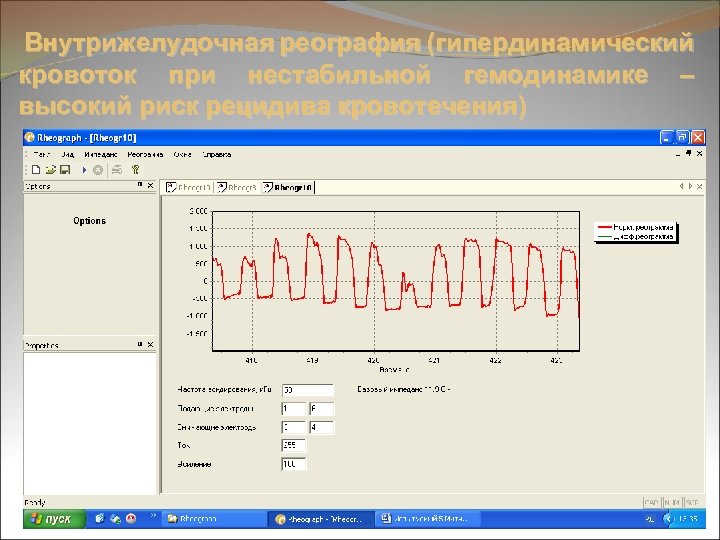Pin the Properties panel with its pushpin
Screen dimensions: 720x540
pos(140,344)
